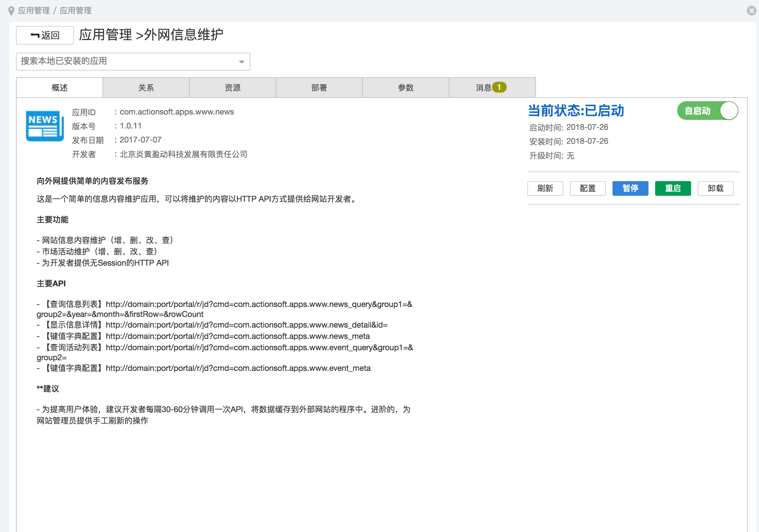
Task: Toggle the 自启动 auto-start switch
Action: point(707,111)
